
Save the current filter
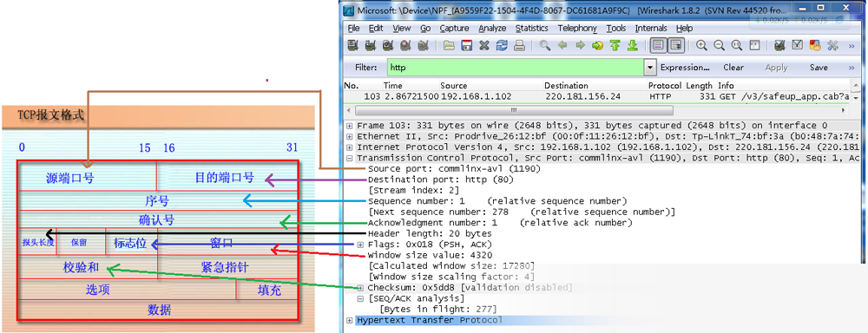(x=819, y=68)
